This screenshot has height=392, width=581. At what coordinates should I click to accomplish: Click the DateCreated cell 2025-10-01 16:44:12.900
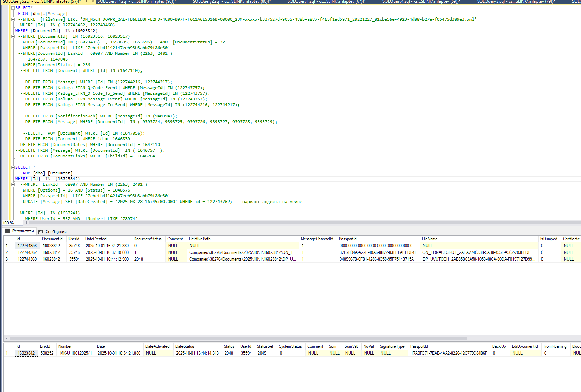click(107, 259)
